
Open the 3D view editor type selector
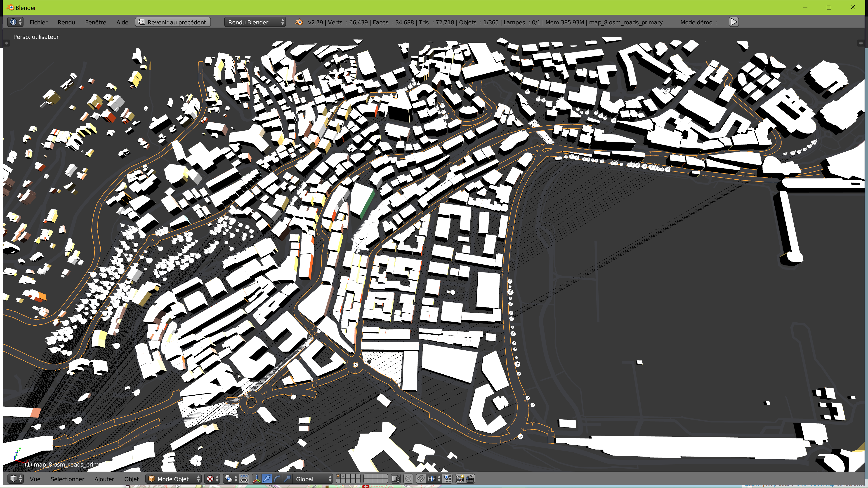click(16, 479)
